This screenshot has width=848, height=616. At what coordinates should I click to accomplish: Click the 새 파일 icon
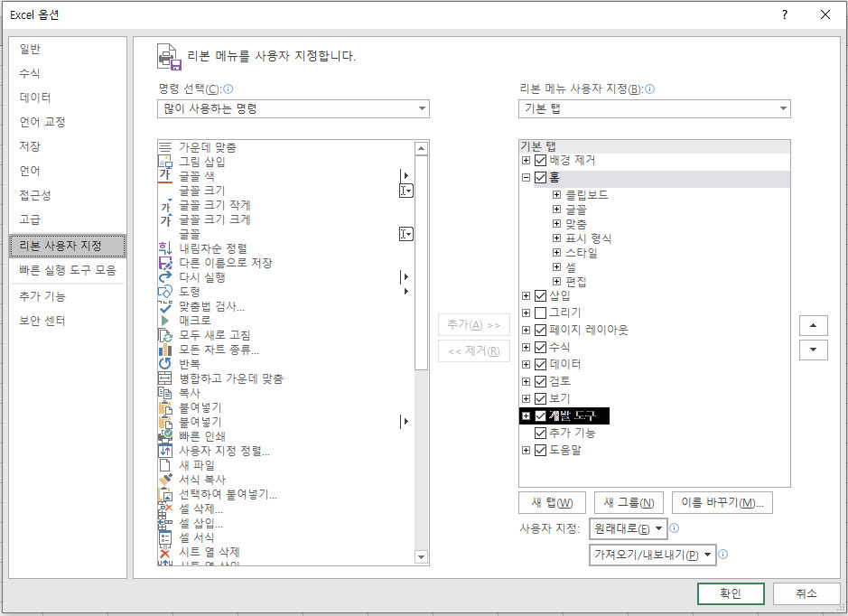click(x=165, y=465)
